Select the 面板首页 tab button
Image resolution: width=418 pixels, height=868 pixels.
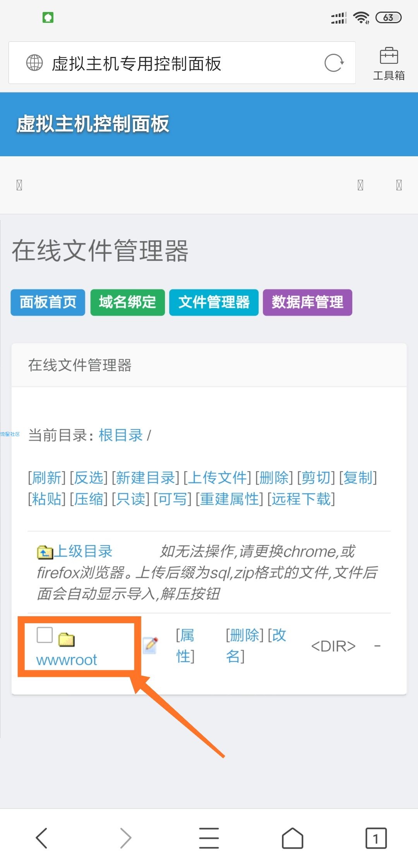pos(48,302)
